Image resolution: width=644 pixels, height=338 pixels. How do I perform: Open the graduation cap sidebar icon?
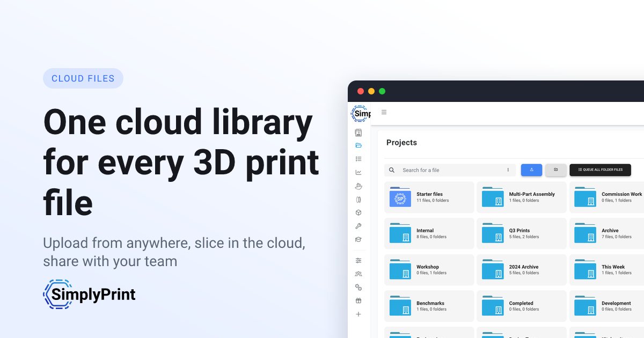click(358, 239)
